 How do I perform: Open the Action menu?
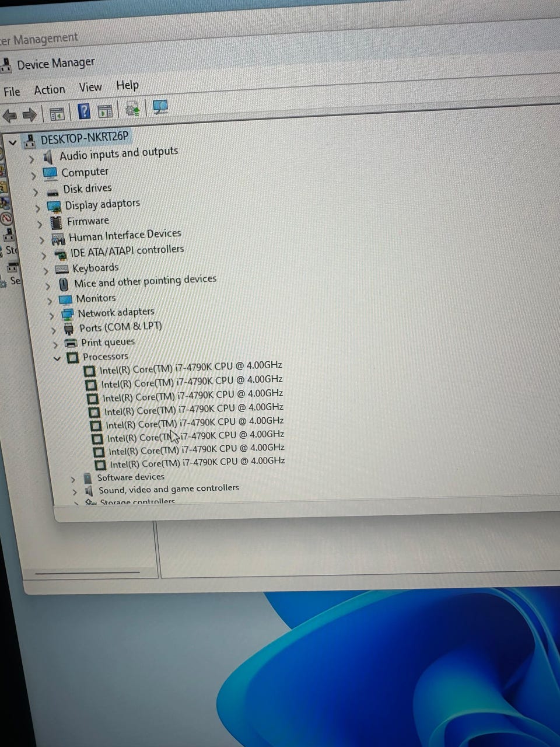click(x=50, y=89)
